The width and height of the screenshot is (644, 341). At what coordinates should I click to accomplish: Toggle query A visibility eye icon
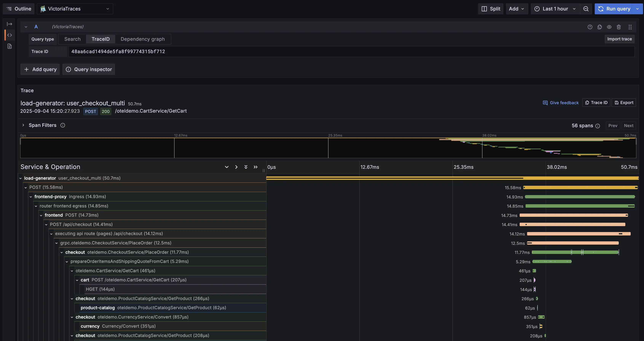(x=609, y=27)
